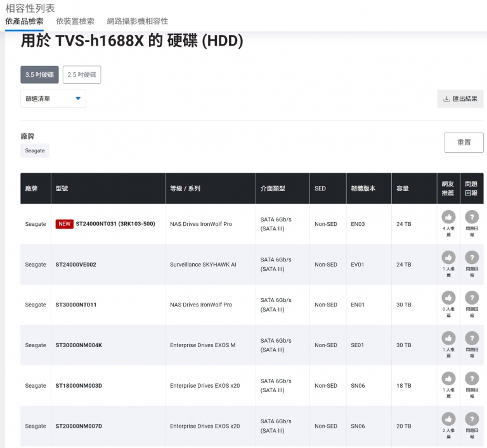The width and height of the screenshot is (487, 448).
Task: Report problem for ST20000NM007D
Action: [x=472, y=419]
